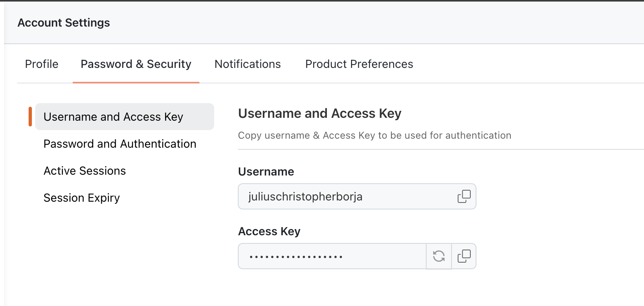The image size is (644, 306).
Task: Click the masked Access Key field
Action: point(332,256)
